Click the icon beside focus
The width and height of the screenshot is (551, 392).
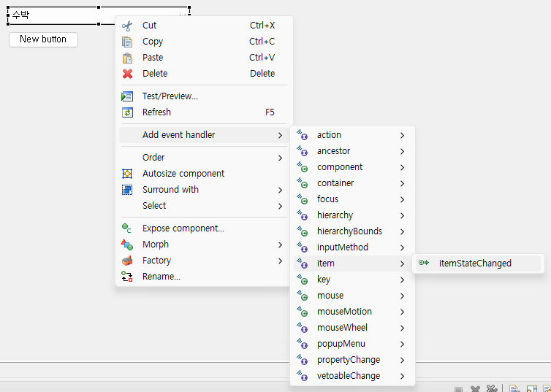[303, 199]
